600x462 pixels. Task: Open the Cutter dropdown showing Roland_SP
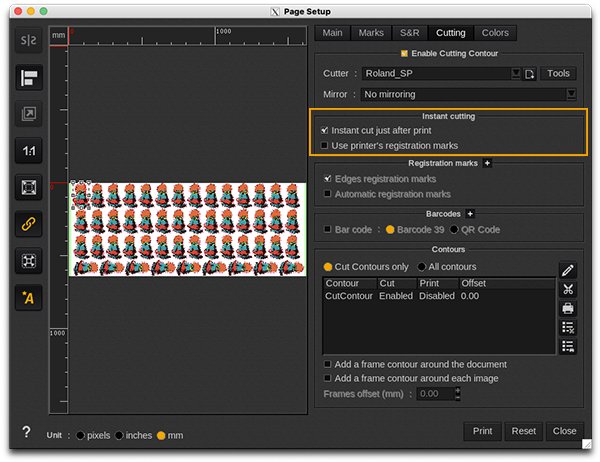click(x=441, y=73)
